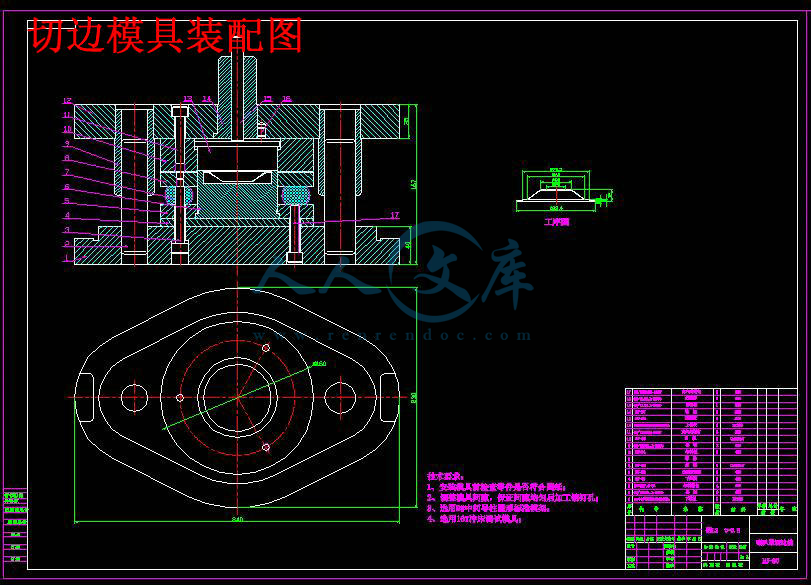Click technical requirement line 1、
Screen dimensions: 811x585
[497, 487]
